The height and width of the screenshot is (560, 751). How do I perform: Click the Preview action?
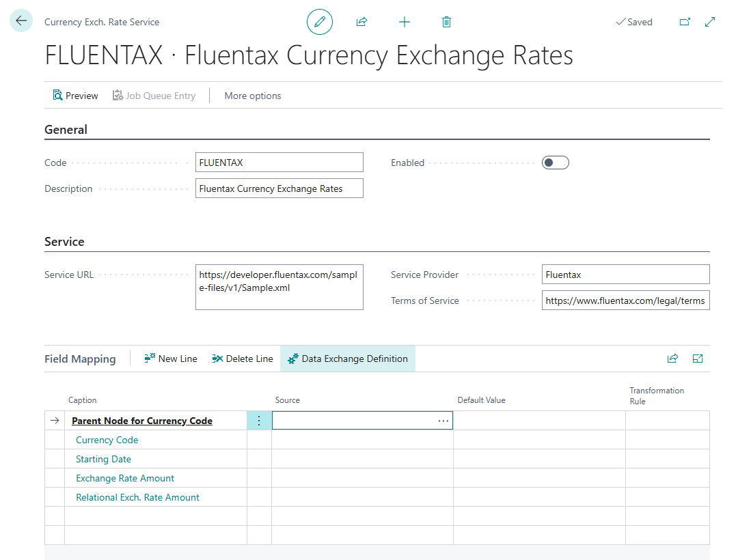click(x=75, y=96)
